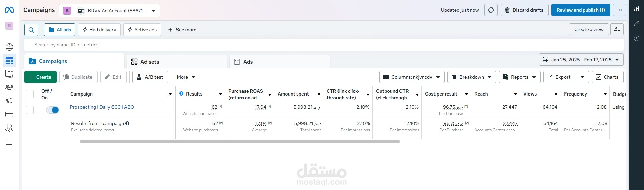The image size is (644, 190).
Task: Open the Campaign column header menu arrow
Action: [x=170, y=94]
